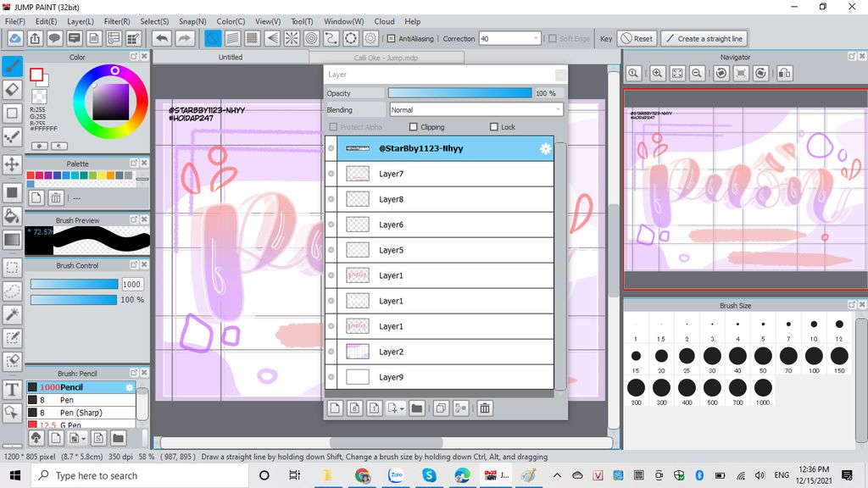This screenshot has width=868, height=488.
Task: Open the Layer menu
Action: pyautogui.click(x=81, y=21)
